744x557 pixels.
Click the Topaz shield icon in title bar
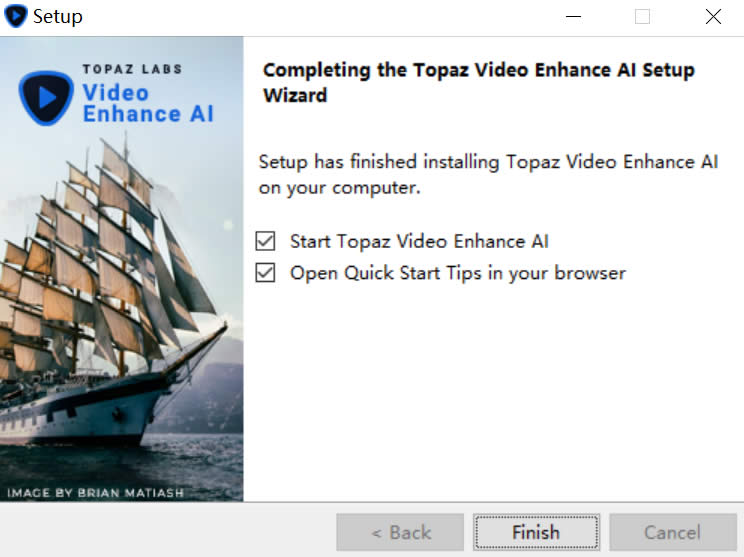pos(16,16)
